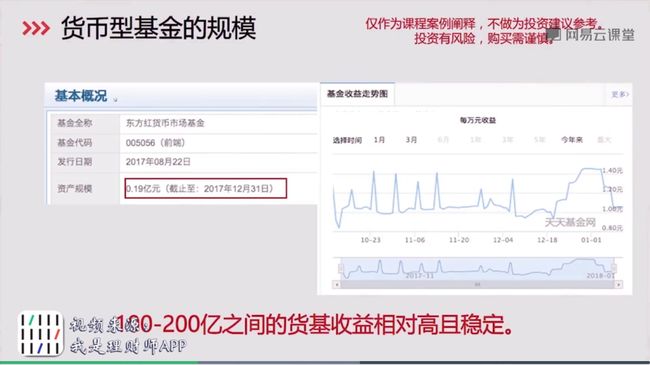The image size is (650, 365).
Task: Click the 基本概况 section header
Action: click(x=81, y=96)
